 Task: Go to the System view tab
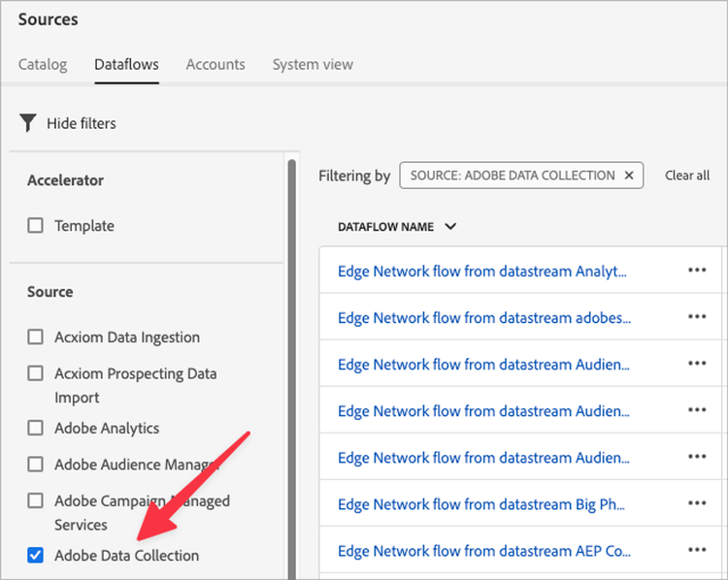(x=313, y=64)
